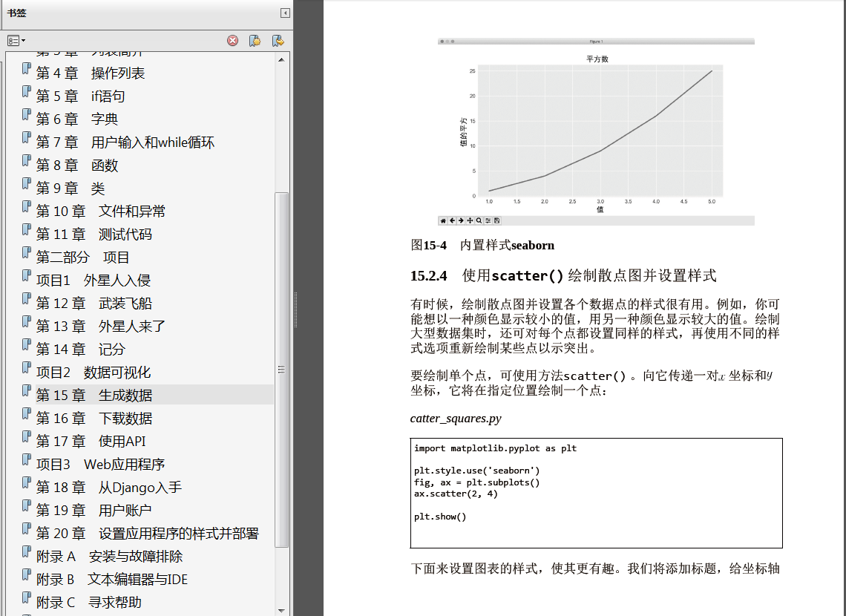Open bookmark 附录 C 寻求帮助
The image size is (846, 616).
click(x=88, y=602)
